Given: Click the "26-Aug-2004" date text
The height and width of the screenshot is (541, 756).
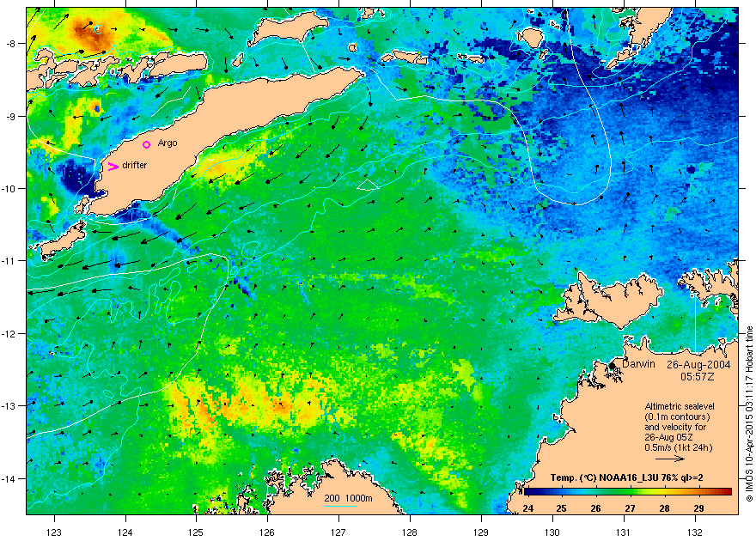Looking at the screenshot, I should 698,365.
